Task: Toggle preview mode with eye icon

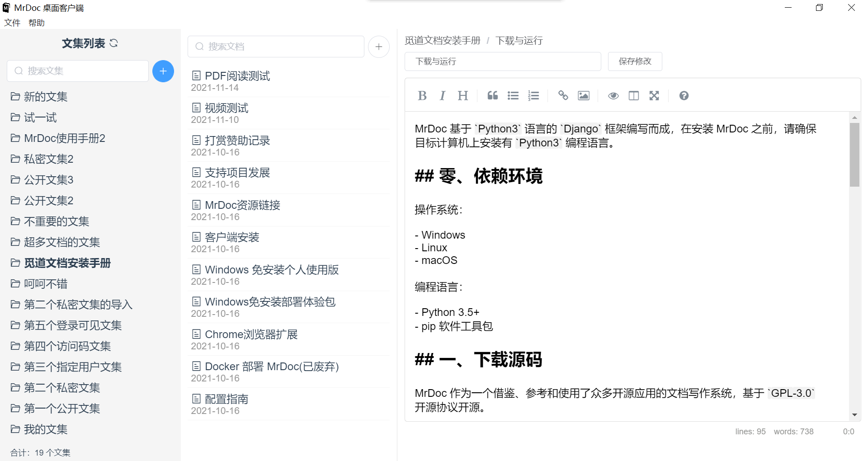Action: point(613,96)
